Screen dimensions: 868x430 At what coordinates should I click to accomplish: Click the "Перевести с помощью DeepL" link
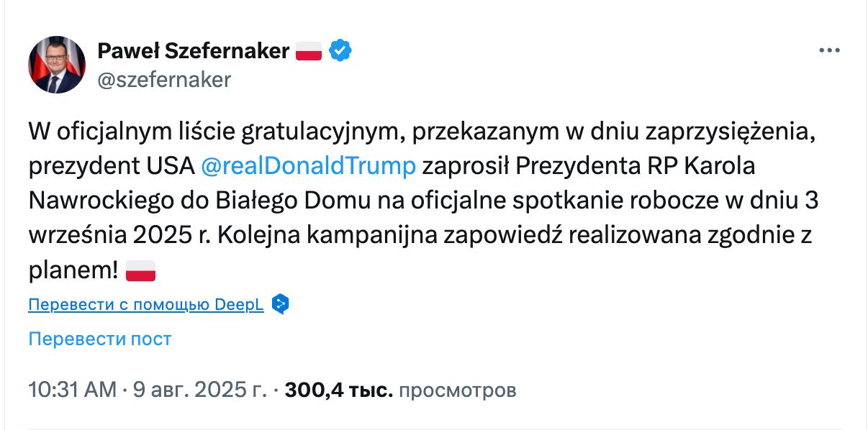146,305
